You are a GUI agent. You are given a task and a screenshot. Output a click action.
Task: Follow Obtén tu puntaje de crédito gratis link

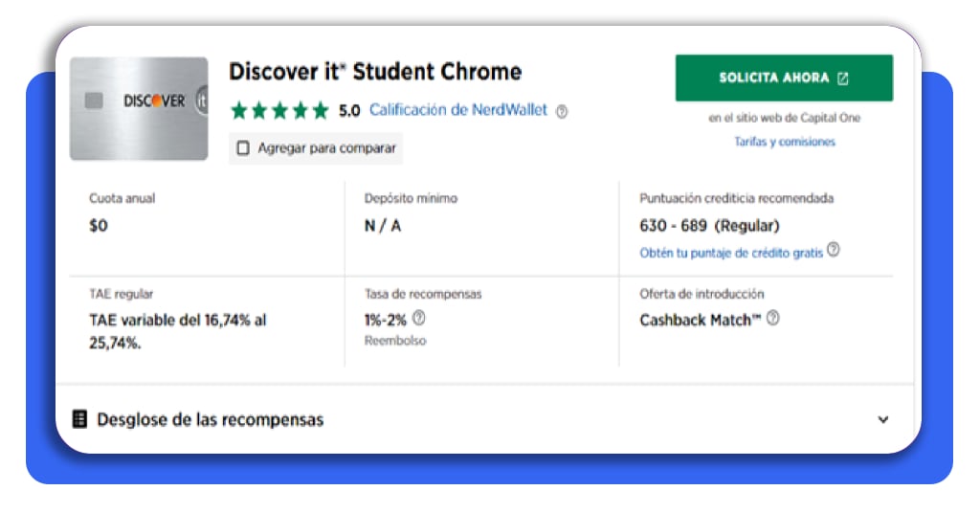click(731, 253)
